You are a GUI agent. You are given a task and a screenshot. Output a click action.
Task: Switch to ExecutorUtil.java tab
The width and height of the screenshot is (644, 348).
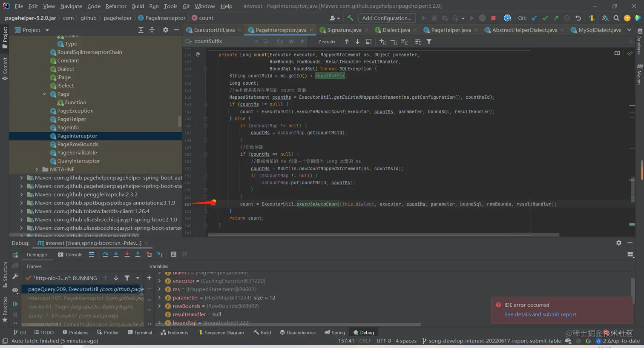coord(214,30)
